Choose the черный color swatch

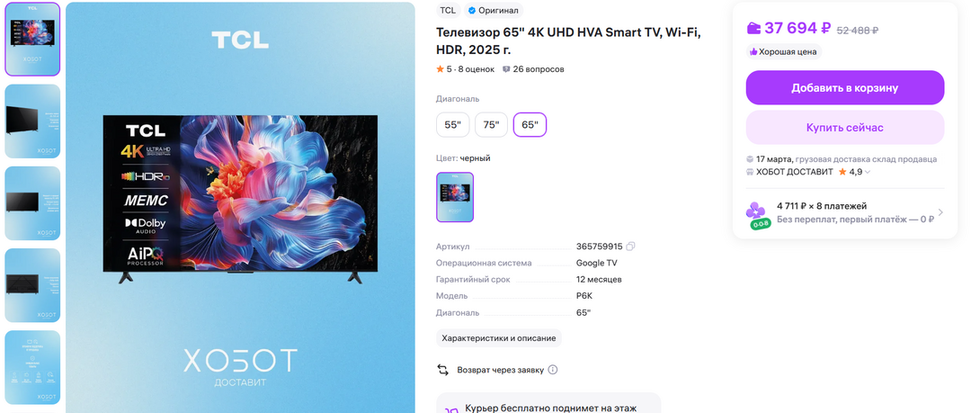pos(455,197)
